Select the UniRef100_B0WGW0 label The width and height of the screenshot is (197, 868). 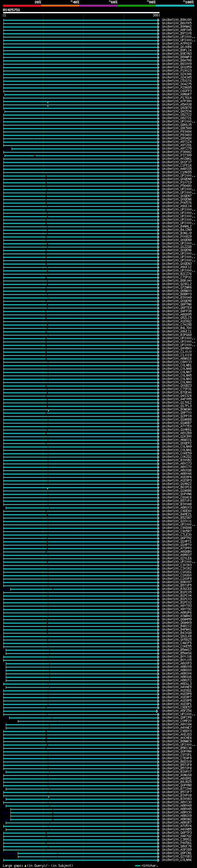pos(177,410)
